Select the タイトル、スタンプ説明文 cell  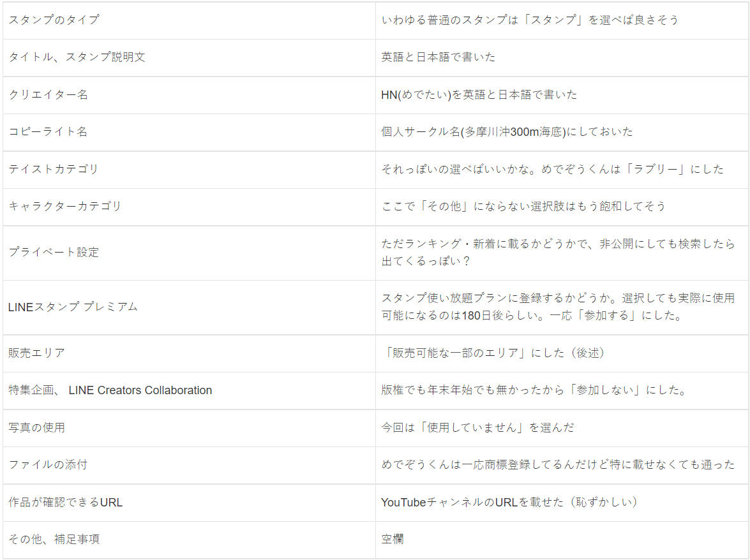(x=77, y=57)
